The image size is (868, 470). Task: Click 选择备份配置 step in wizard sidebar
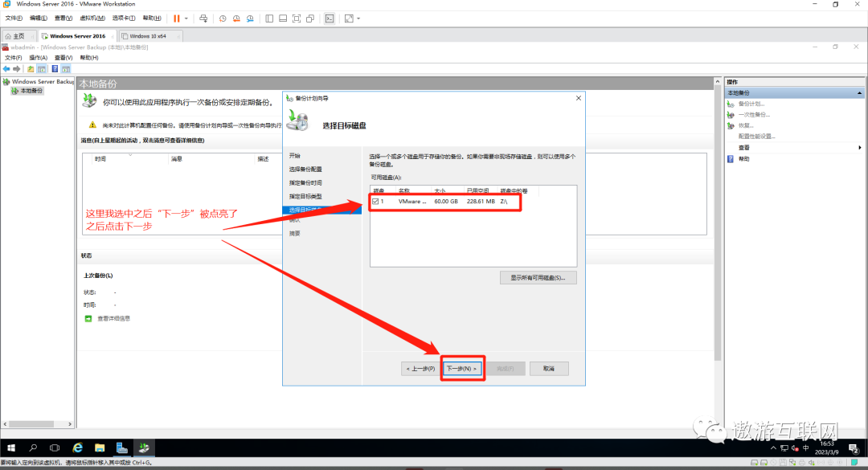pos(305,170)
